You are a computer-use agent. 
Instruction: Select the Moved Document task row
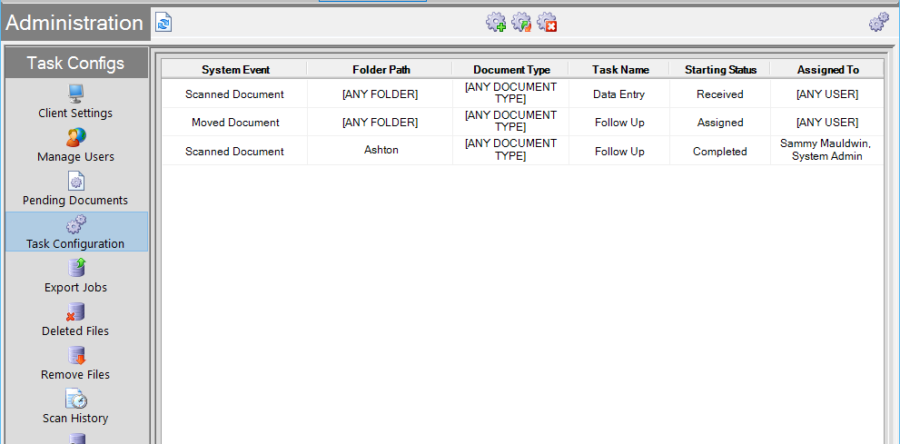(235, 122)
